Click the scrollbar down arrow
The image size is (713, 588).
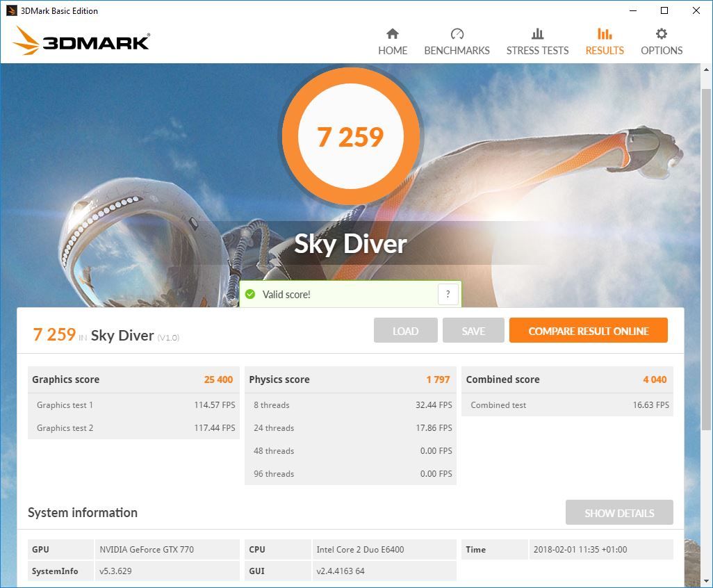pos(706,581)
